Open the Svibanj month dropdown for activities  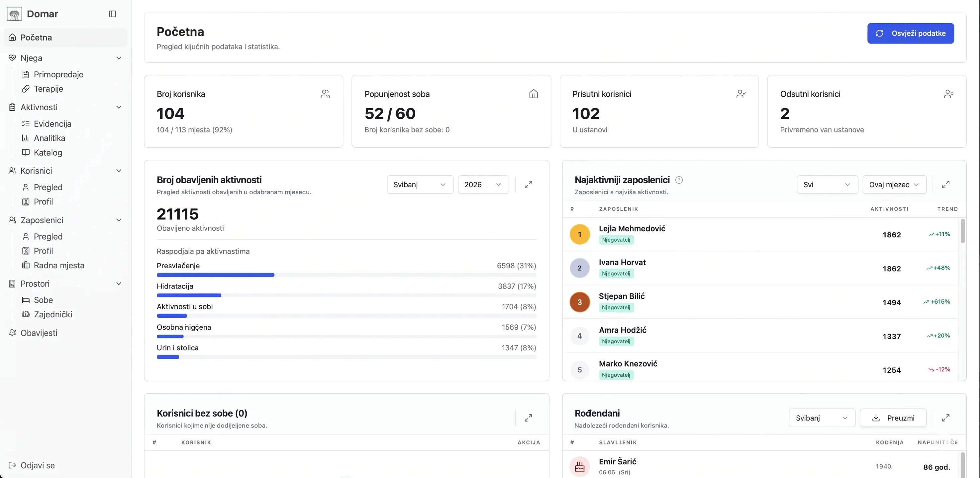(420, 185)
